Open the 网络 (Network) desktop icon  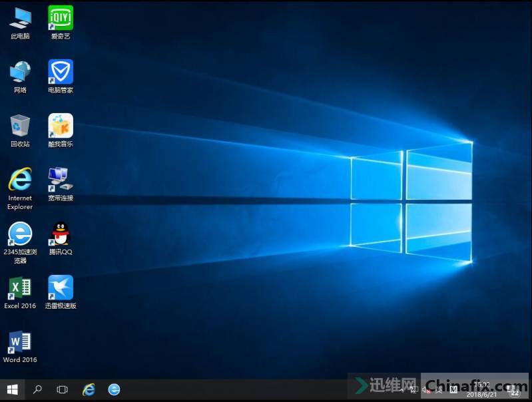[20, 77]
